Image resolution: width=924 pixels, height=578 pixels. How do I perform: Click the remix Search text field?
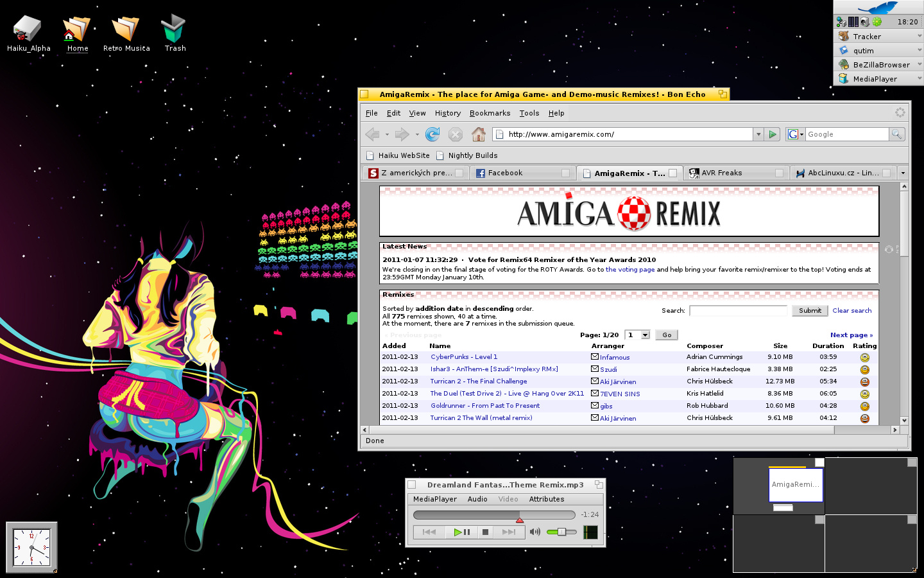pyautogui.click(x=739, y=311)
